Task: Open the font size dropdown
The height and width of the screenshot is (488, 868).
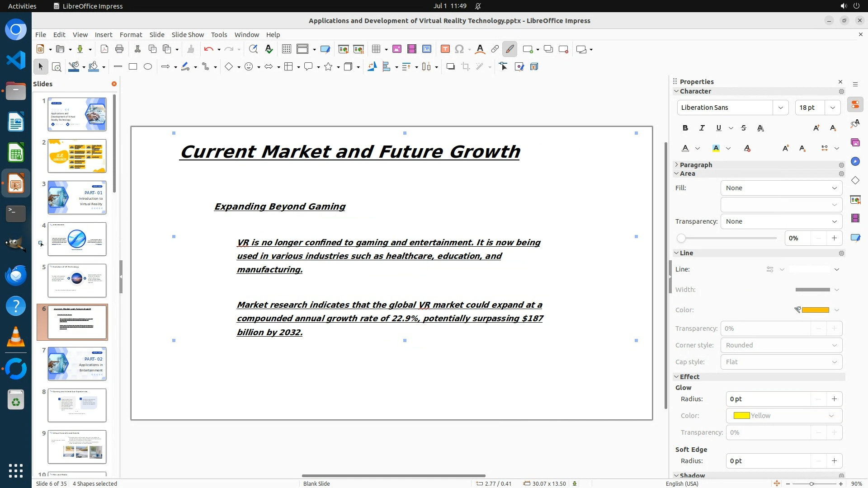Action: [x=833, y=108]
